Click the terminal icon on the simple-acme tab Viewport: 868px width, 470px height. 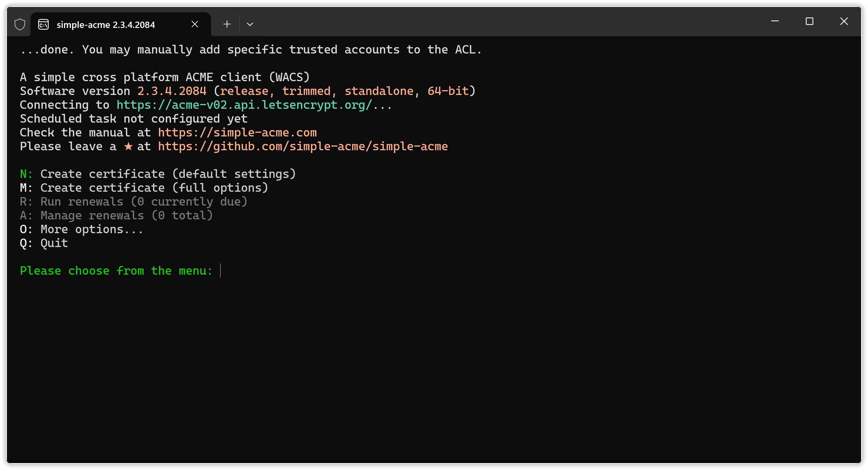[x=44, y=25]
